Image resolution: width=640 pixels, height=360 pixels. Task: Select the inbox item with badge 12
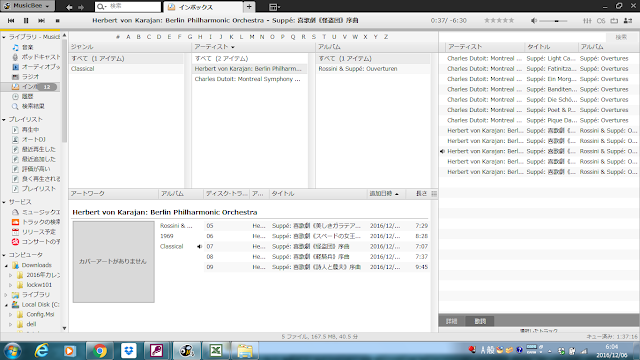(x=31, y=87)
